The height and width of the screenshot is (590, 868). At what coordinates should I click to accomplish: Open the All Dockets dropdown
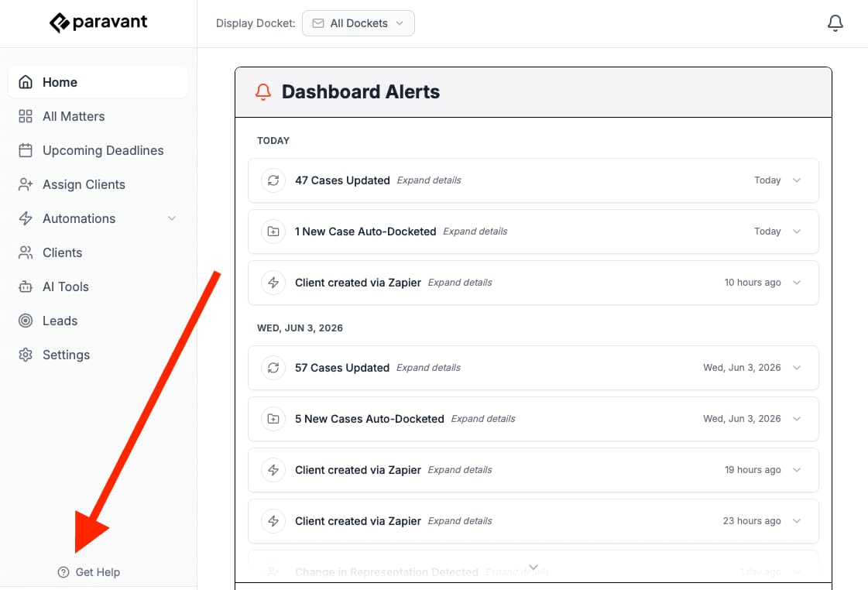point(359,23)
